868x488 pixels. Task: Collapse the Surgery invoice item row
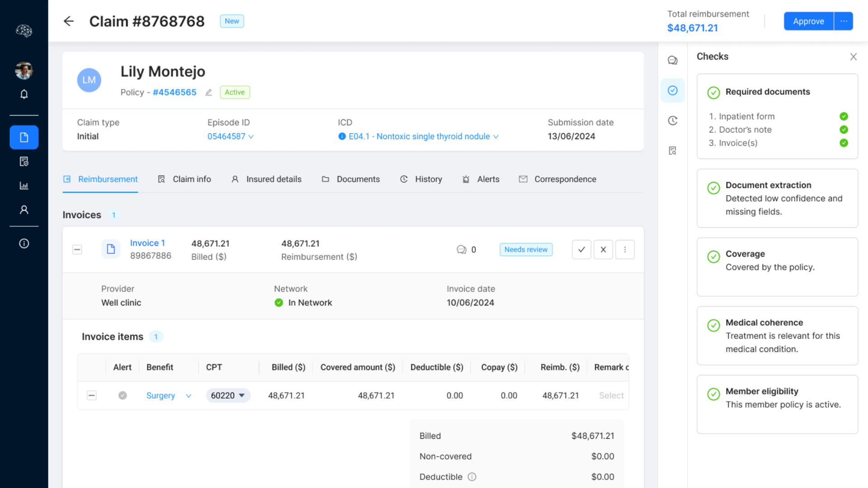(x=91, y=395)
